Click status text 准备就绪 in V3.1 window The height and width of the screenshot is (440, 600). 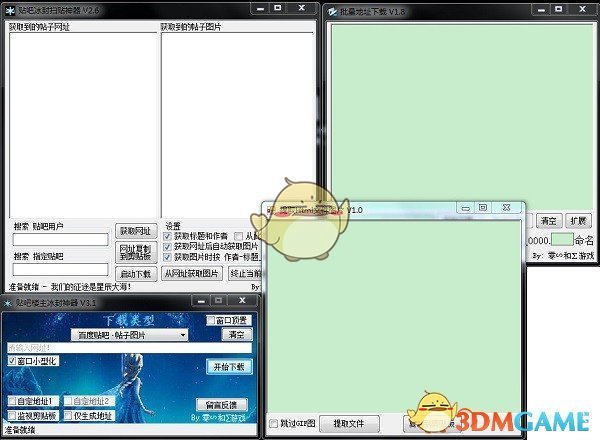pyautogui.click(x=20, y=430)
